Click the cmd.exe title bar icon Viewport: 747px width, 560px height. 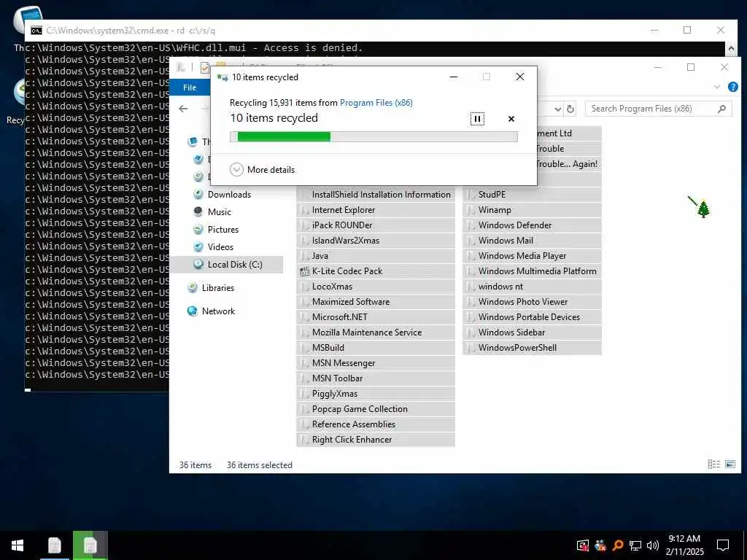pyautogui.click(x=36, y=31)
